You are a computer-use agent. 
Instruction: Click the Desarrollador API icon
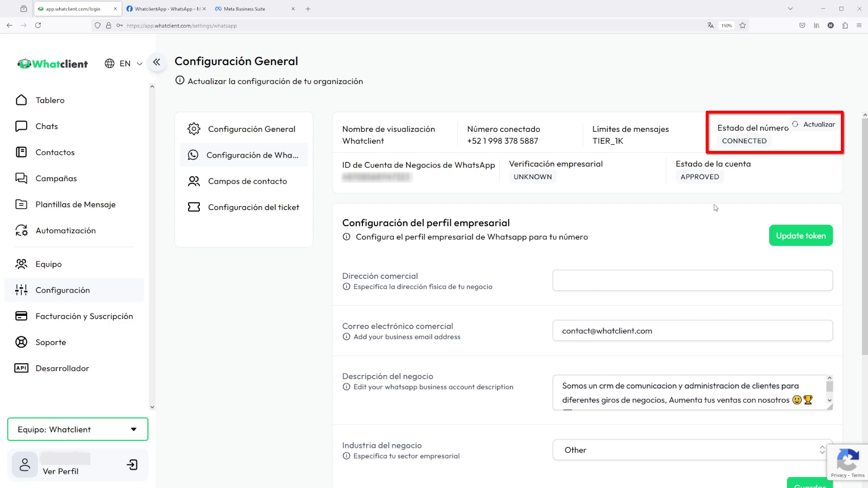pyautogui.click(x=21, y=368)
